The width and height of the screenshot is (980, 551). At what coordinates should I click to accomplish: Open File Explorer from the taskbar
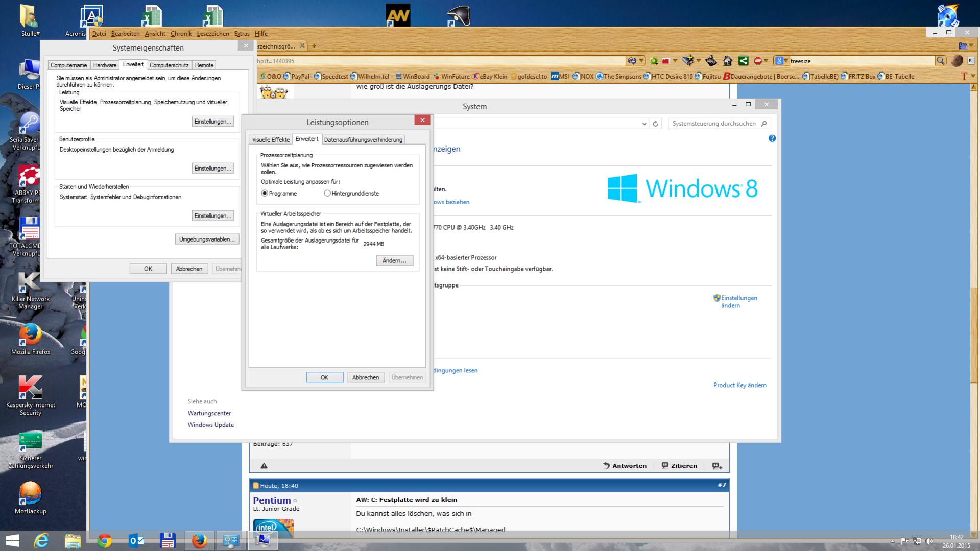[73, 540]
